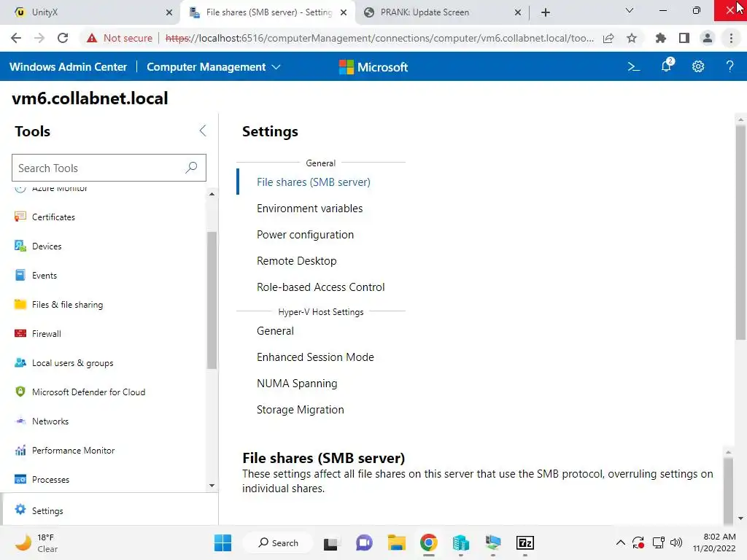Viewport: 747px width, 560px height.
Task: Open the help question mark icon
Action: click(x=729, y=66)
